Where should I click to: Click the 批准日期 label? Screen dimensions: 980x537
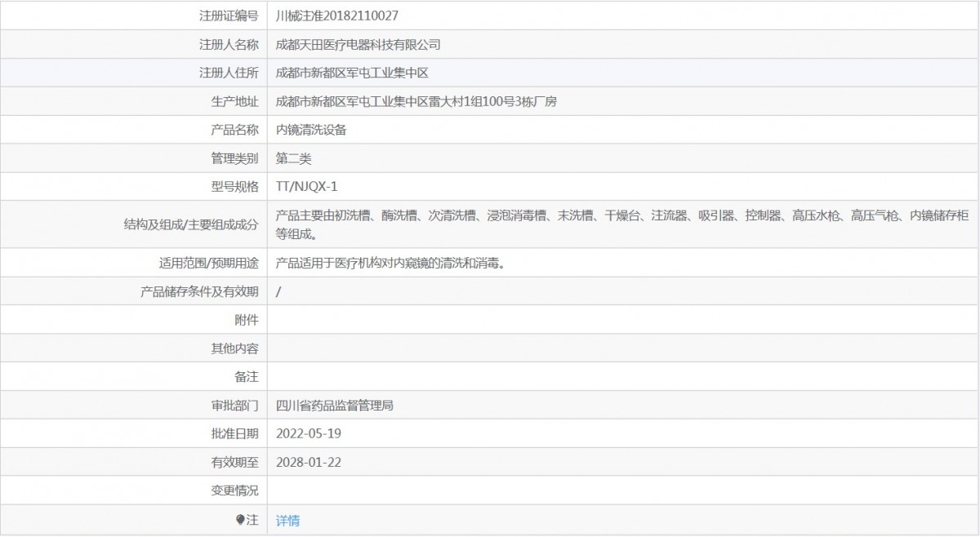tap(234, 433)
